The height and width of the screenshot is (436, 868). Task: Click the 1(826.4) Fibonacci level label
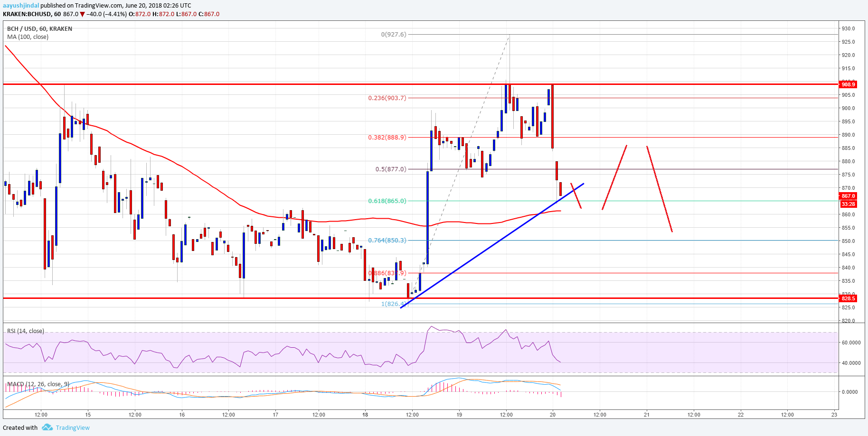(394, 304)
